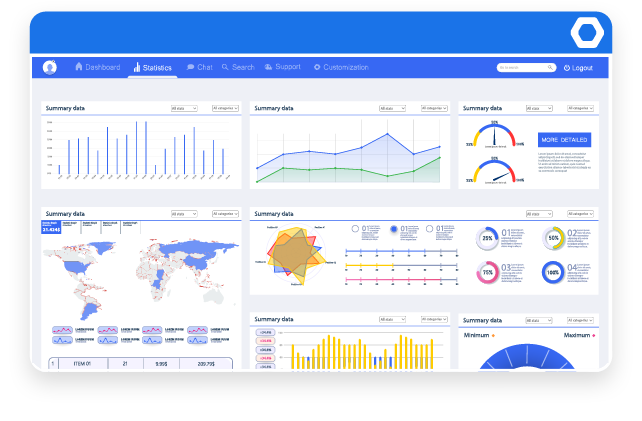
Task: Open "All days" dropdown in bar chart panel
Action: [184, 107]
